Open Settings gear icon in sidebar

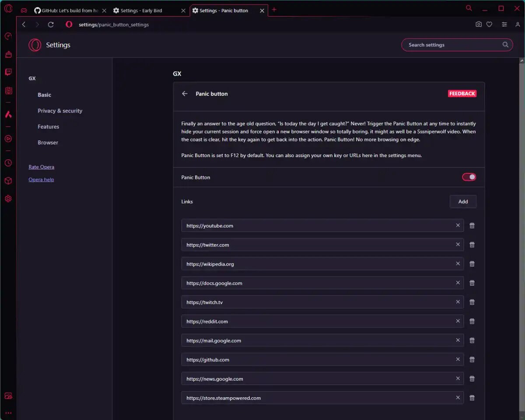click(x=8, y=199)
